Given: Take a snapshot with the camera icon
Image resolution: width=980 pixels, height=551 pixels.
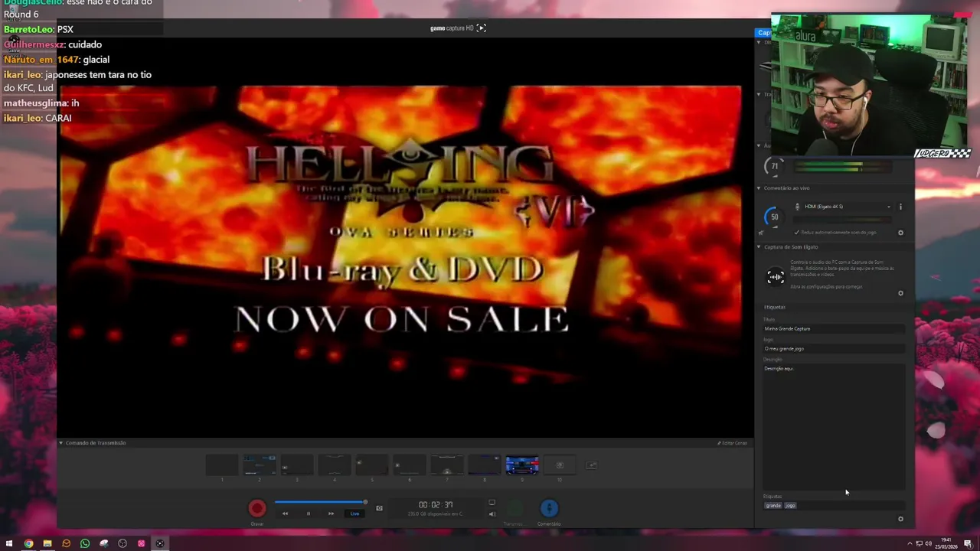Looking at the screenshot, I should click(379, 508).
